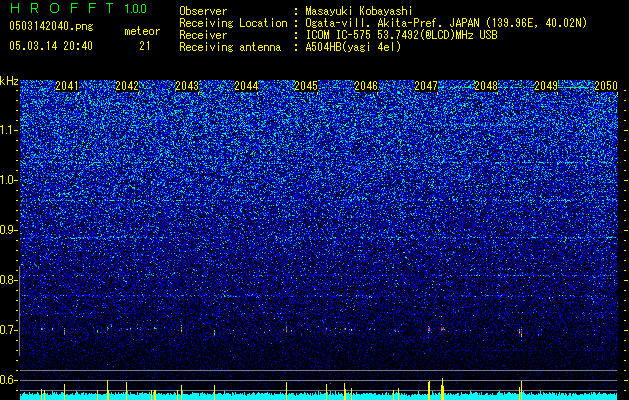Click the 'meteor' count label
629x400 pixels.
[142, 31]
